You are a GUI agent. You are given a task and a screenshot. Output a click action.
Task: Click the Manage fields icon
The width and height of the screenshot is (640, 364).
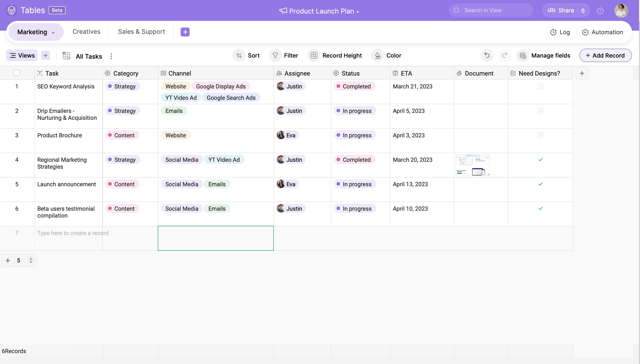523,56
